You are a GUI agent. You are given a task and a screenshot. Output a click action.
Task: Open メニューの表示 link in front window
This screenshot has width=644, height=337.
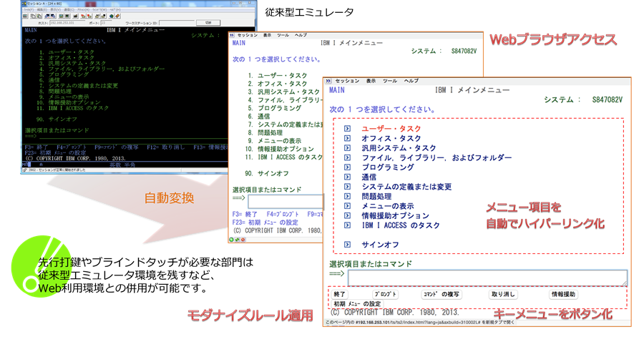click(x=388, y=206)
